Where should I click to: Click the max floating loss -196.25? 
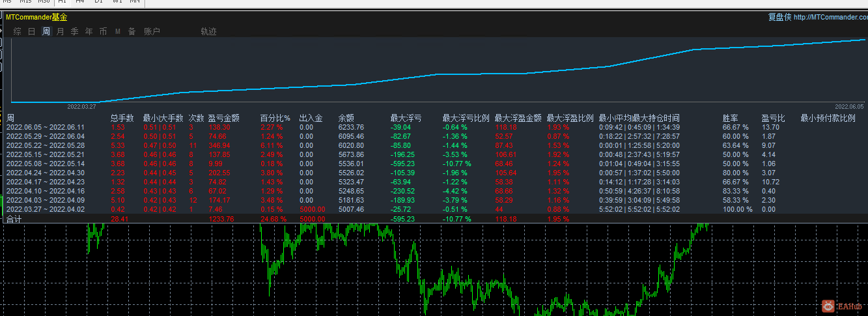tap(403, 154)
